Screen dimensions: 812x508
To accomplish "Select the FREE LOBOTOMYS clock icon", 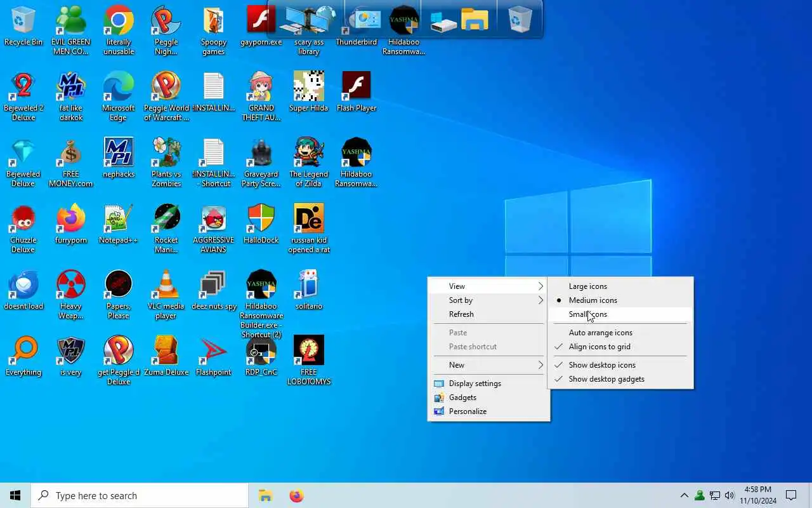I will [309, 361].
